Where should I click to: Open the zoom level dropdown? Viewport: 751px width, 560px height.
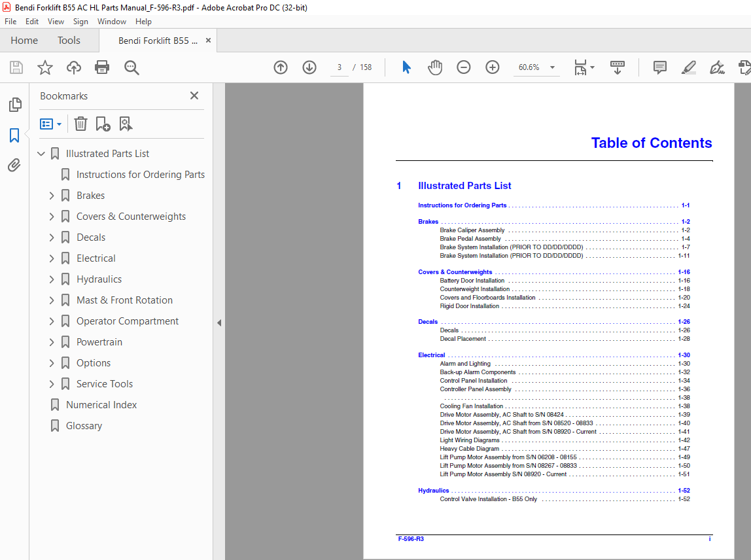[552, 67]
